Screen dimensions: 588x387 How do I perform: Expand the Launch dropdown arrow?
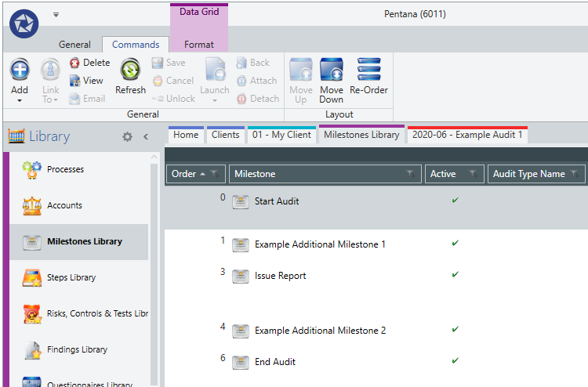(215, 100)
